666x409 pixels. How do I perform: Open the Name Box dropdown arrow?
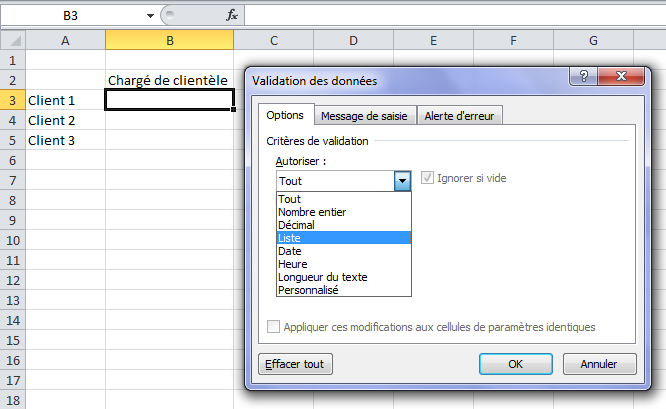pyautogui.click(x=151, y=16)
